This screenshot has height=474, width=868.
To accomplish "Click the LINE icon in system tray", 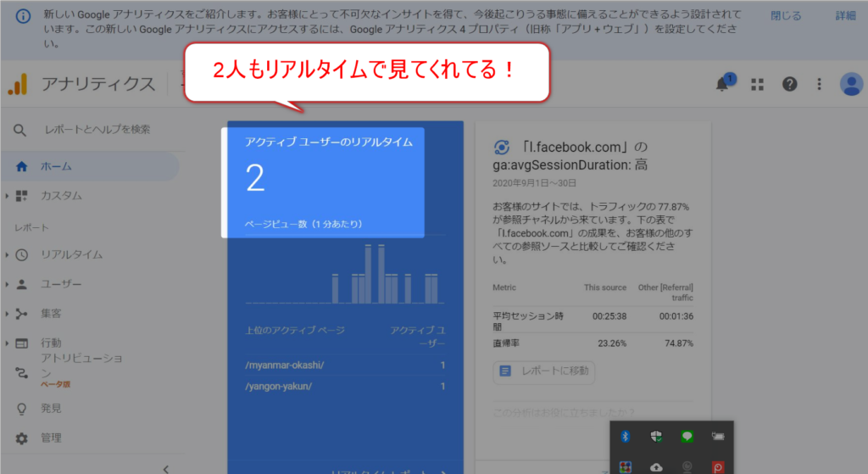I will (x=687, y=436).
